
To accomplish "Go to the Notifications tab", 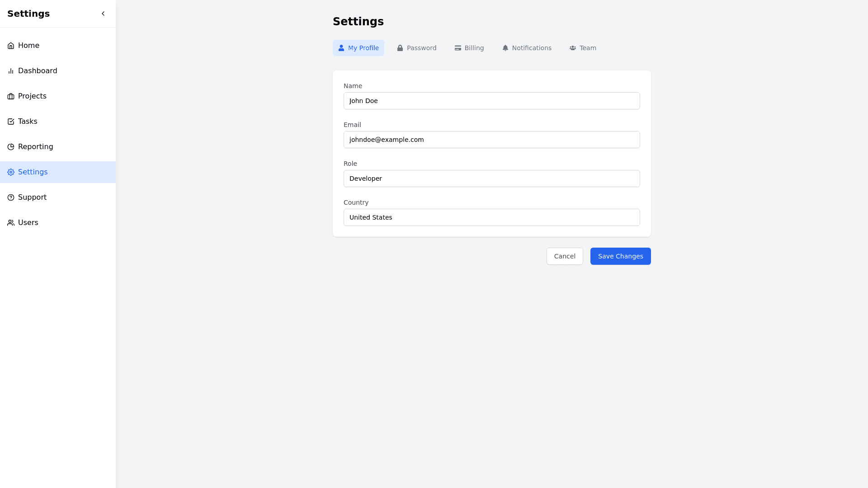I will coord(527,48).
